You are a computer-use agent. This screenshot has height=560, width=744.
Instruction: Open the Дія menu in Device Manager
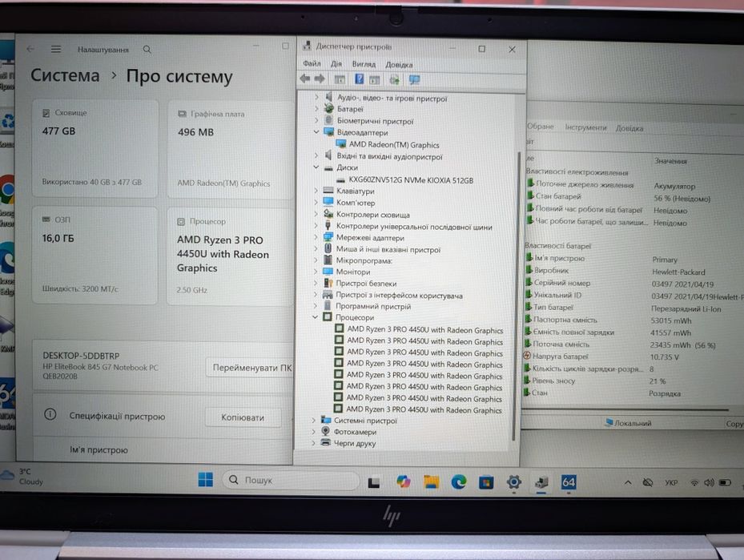point(336,63)
